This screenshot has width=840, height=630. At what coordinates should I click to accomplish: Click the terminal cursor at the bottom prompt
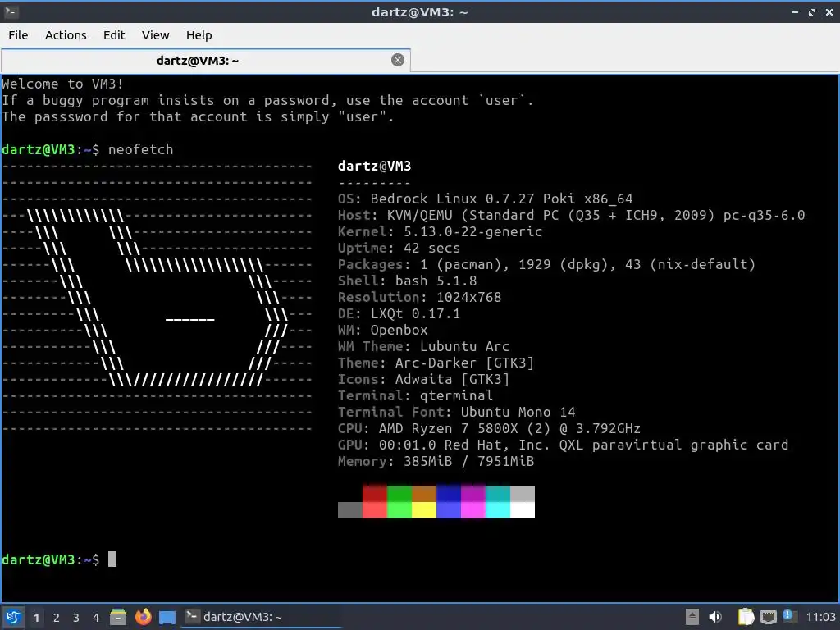pos(112,559)
